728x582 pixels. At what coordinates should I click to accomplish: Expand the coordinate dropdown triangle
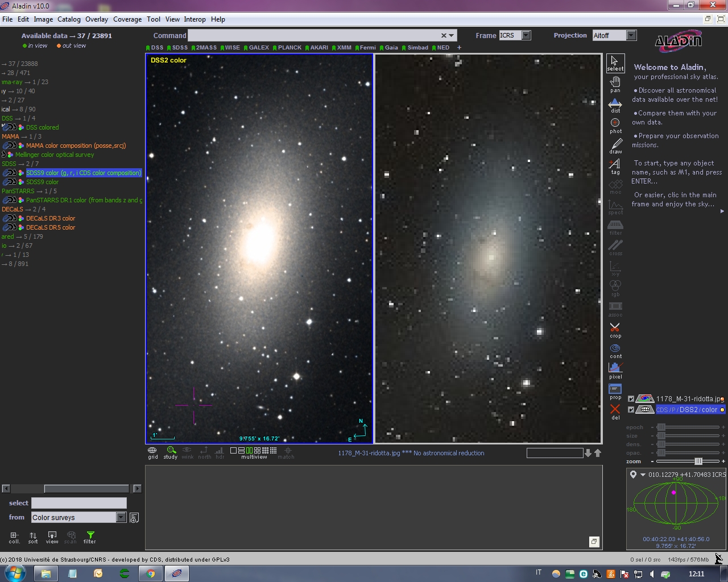coord(643,475)
